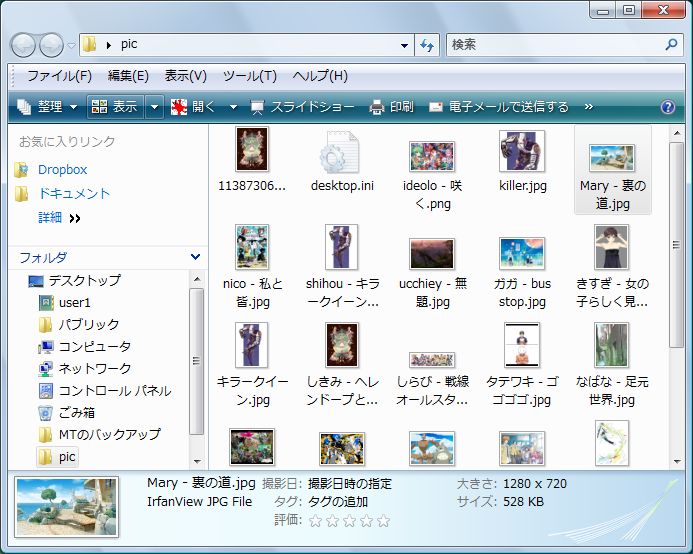The height and width of the screenshot is (554, 693).
Task: Click file list scrollbar up arrow
Action: point(677,132)
